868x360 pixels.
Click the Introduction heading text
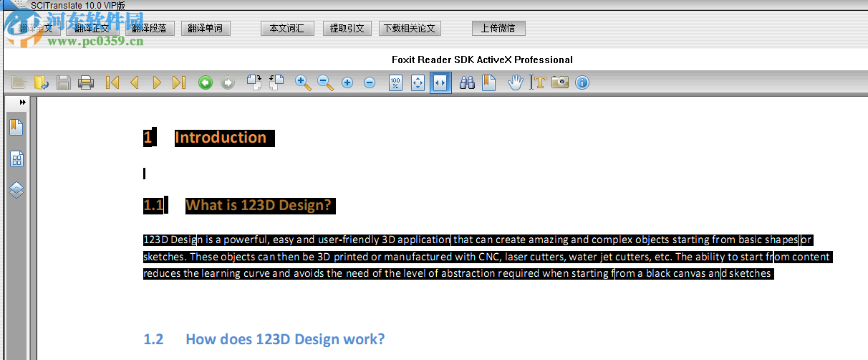221,138
